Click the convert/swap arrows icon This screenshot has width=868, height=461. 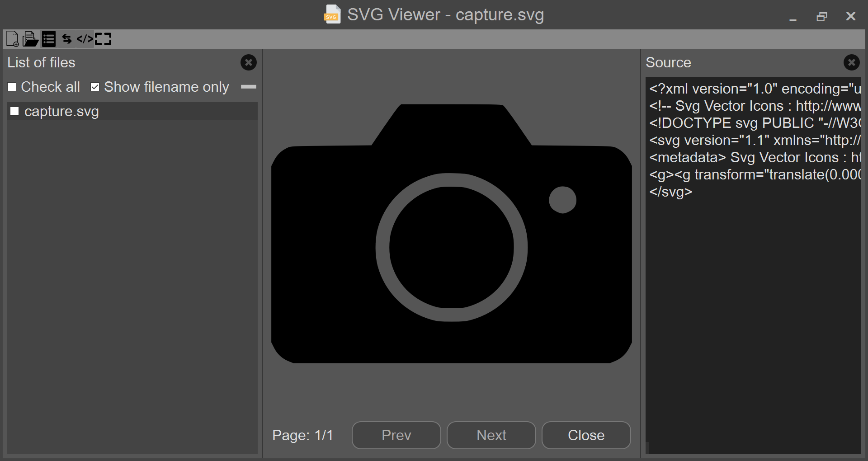66,39
